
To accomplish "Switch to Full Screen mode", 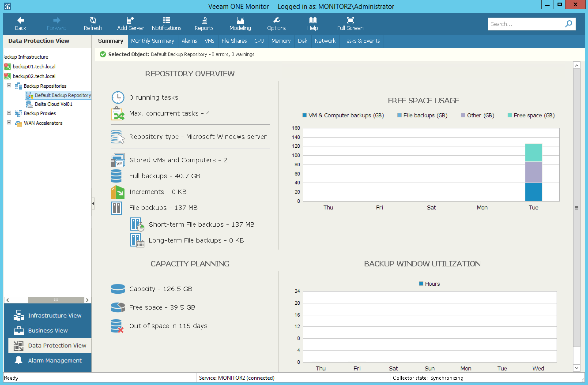I will pyautogui.click(x=350, y=24).
